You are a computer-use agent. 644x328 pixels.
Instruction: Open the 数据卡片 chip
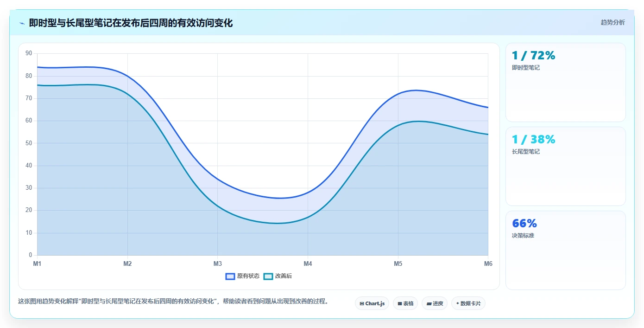click(468, 303)
